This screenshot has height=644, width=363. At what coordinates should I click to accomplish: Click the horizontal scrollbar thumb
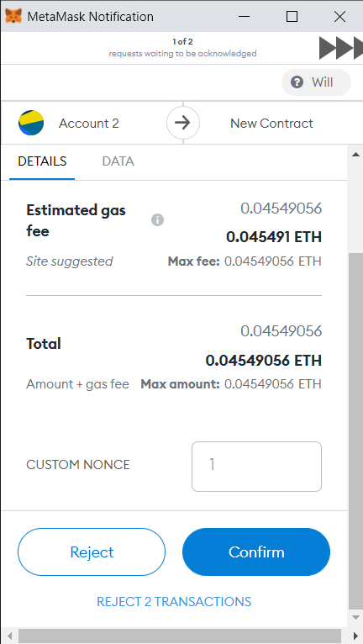pyautogui.click(x=180, y=636)
